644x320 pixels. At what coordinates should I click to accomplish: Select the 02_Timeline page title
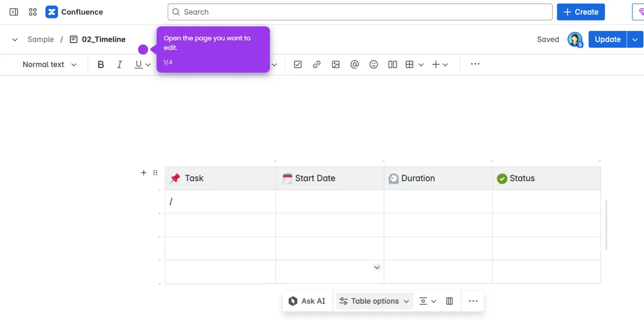(x=104, y=39)
